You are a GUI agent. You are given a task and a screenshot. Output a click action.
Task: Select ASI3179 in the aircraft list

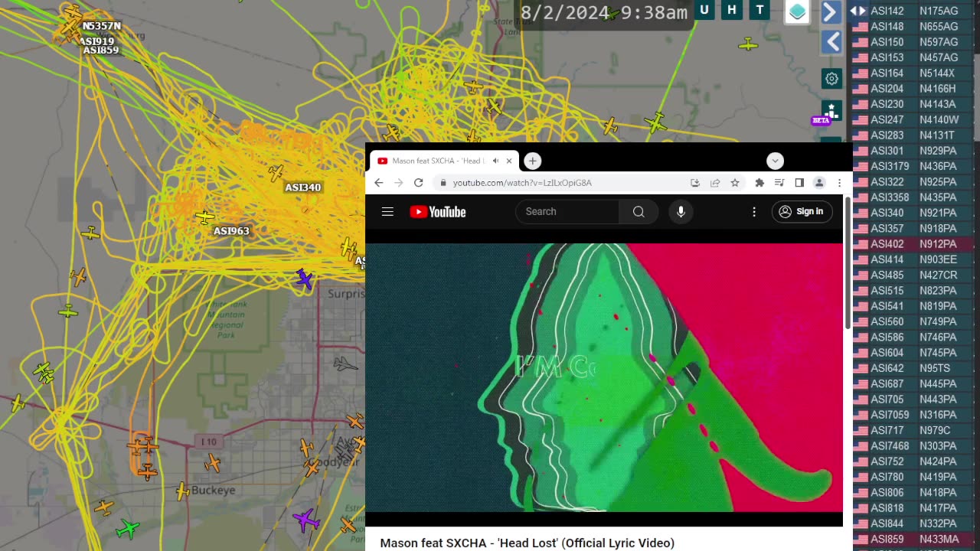pos(890,166)
